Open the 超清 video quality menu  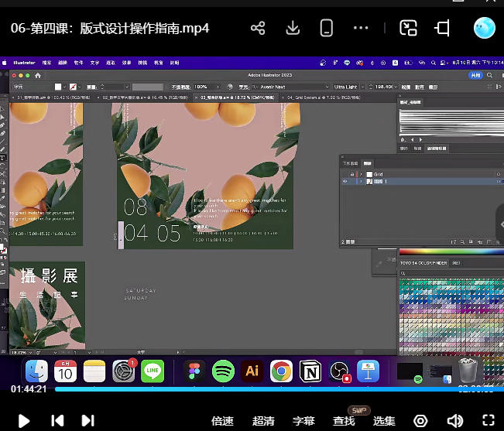263,421
